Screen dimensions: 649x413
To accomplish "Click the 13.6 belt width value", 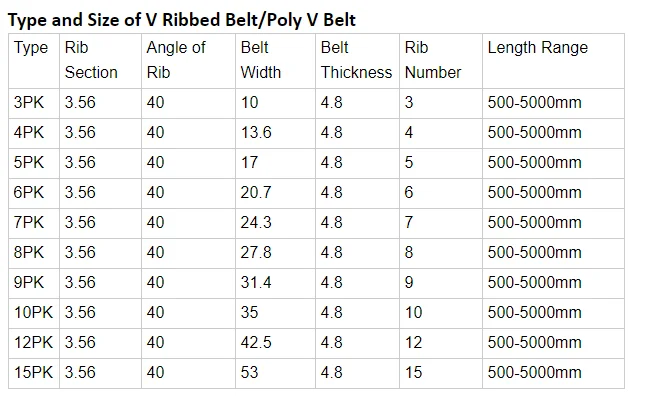I will coord(257,132).
